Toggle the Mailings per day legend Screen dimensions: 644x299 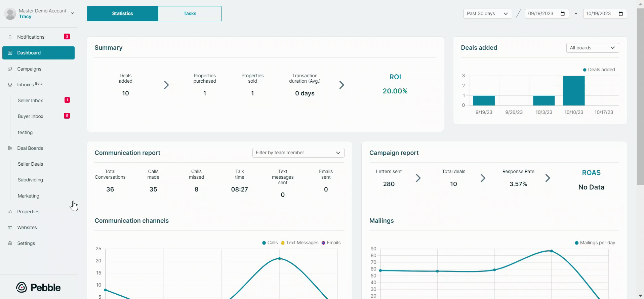[x=595, y=243]
